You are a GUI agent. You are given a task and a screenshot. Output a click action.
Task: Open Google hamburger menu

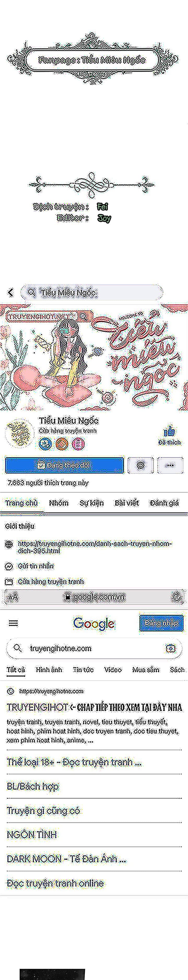tap(13, 623)
